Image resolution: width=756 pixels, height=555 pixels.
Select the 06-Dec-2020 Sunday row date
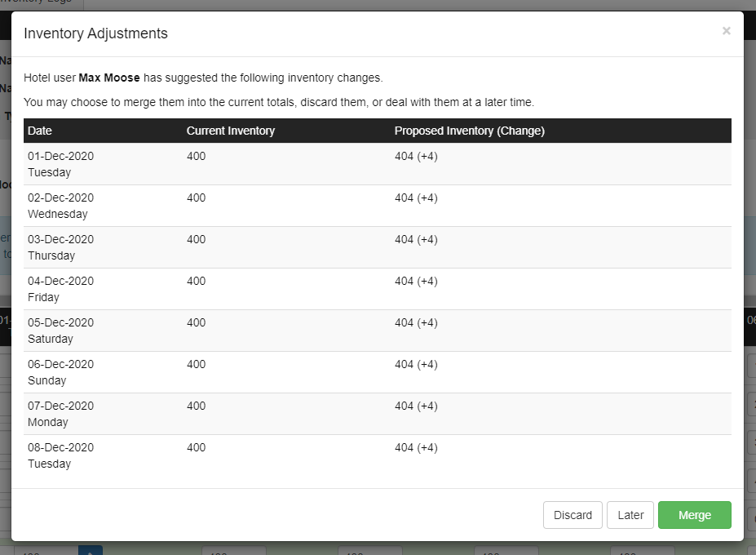(x=60, y=372)
